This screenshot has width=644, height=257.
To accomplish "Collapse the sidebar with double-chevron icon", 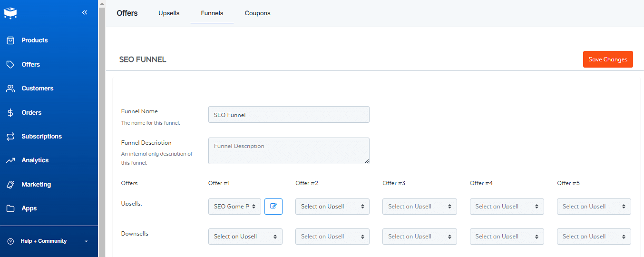I will coord(85,12).
